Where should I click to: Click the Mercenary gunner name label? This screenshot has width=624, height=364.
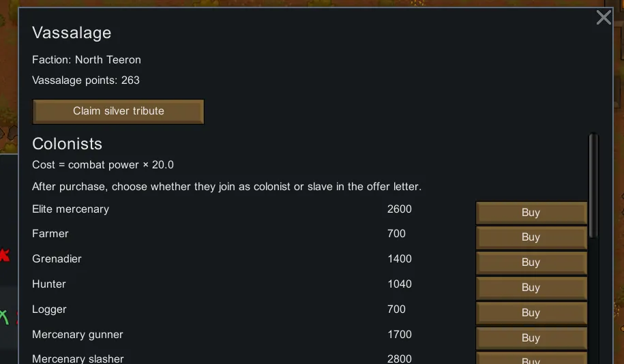click(x=77, y=335)
